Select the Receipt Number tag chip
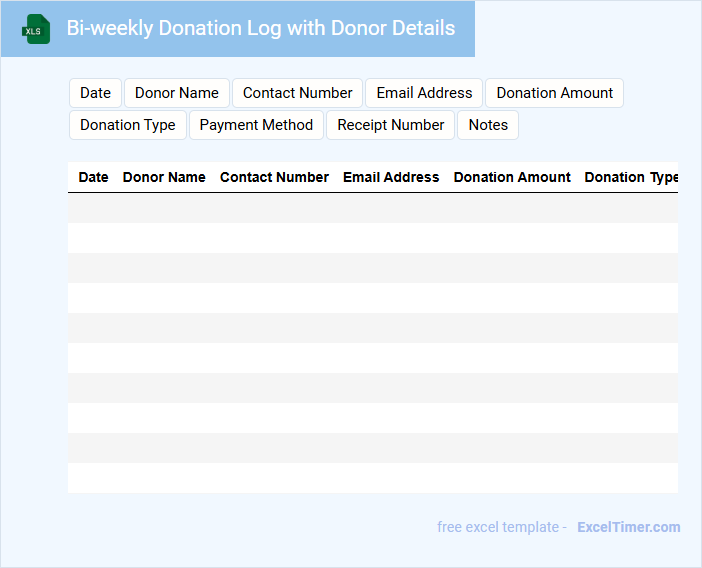 pyautogui.click(x=390, y=125)
